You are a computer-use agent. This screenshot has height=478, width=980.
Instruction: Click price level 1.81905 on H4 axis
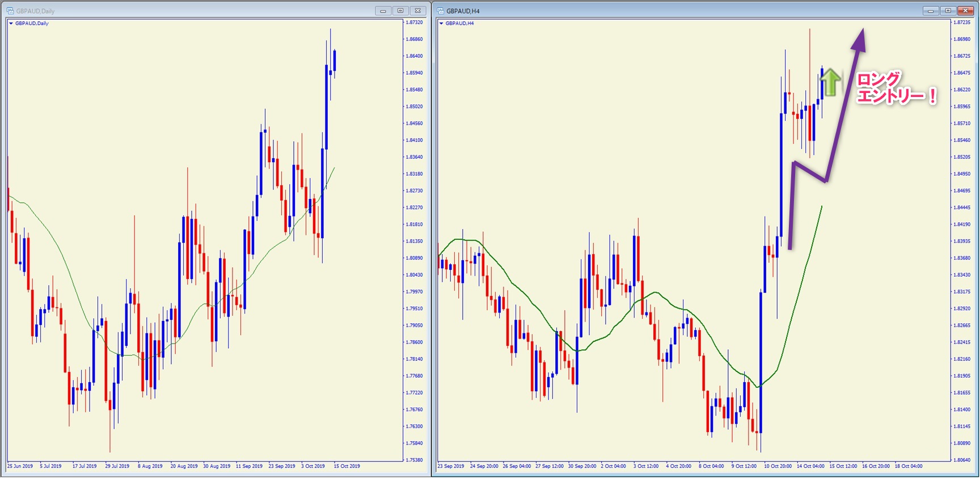[961, 375]
